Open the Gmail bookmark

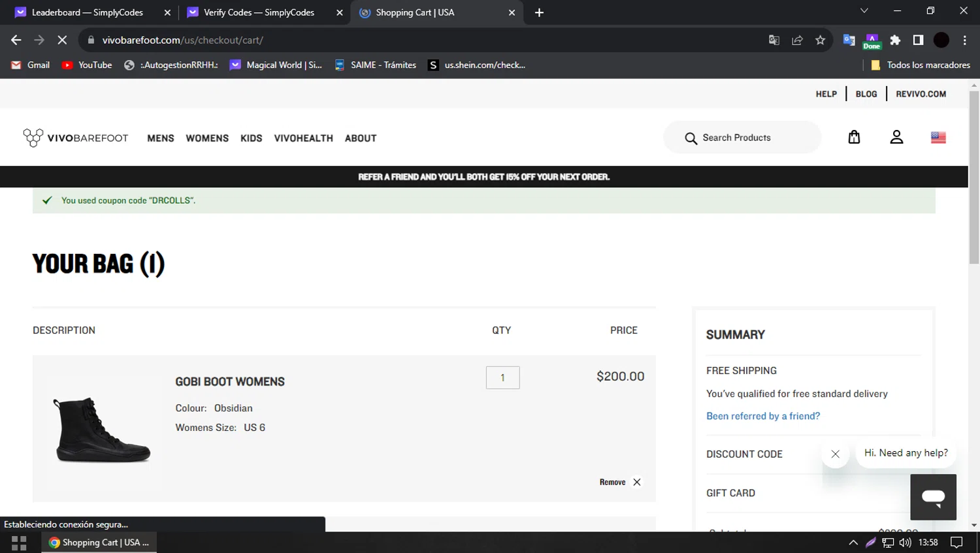(31, 65)
